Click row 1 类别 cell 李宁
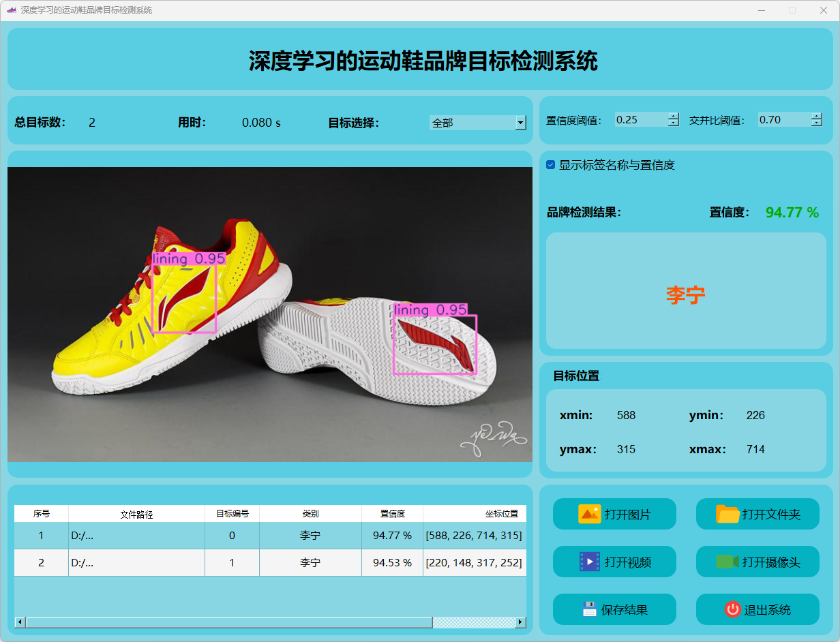 pyautogui.click(x=311, y=536)
